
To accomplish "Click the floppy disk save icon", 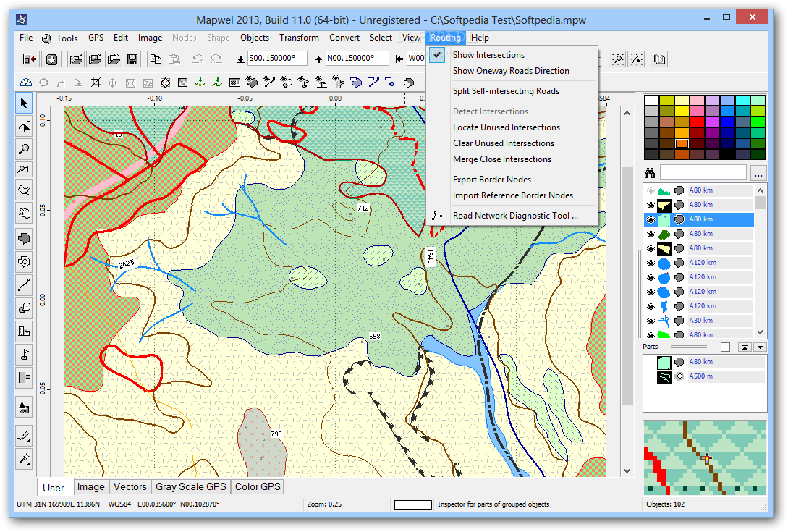I will click(x=132, y=59).
